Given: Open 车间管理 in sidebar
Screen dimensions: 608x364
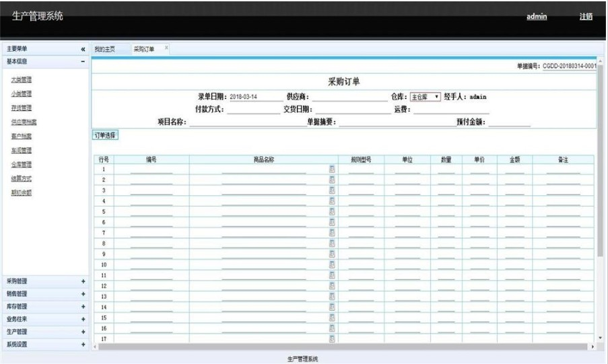Looking at the screenshot, I should 22,150.
